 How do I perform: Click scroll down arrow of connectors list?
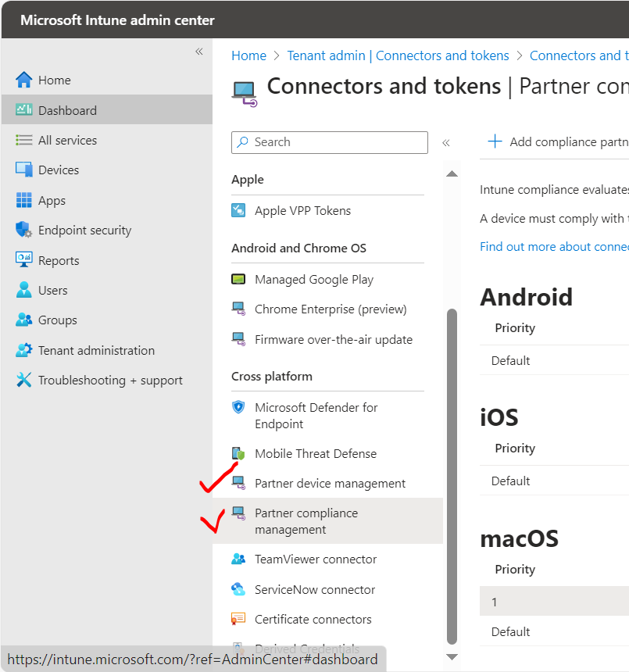coord(452,657)
